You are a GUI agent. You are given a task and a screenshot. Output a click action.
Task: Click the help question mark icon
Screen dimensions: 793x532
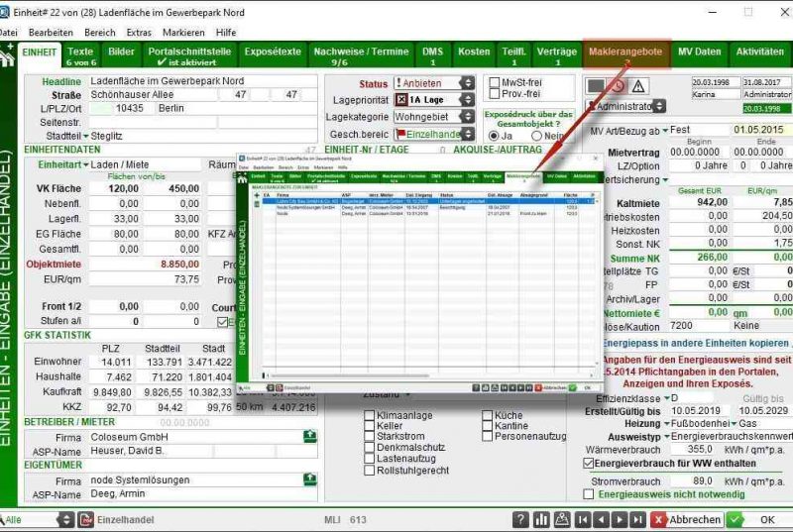tap(521, 519)
